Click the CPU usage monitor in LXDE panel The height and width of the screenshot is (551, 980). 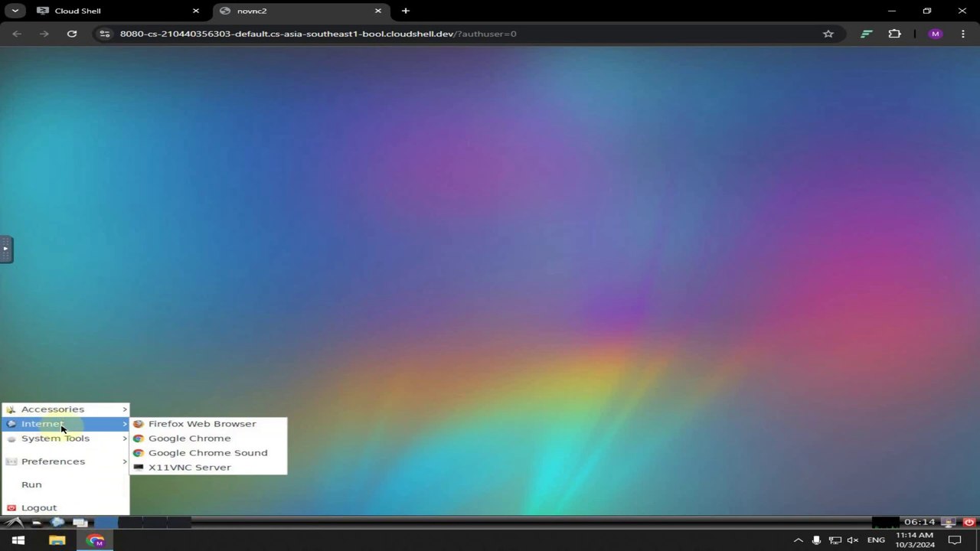pos(886,523)
